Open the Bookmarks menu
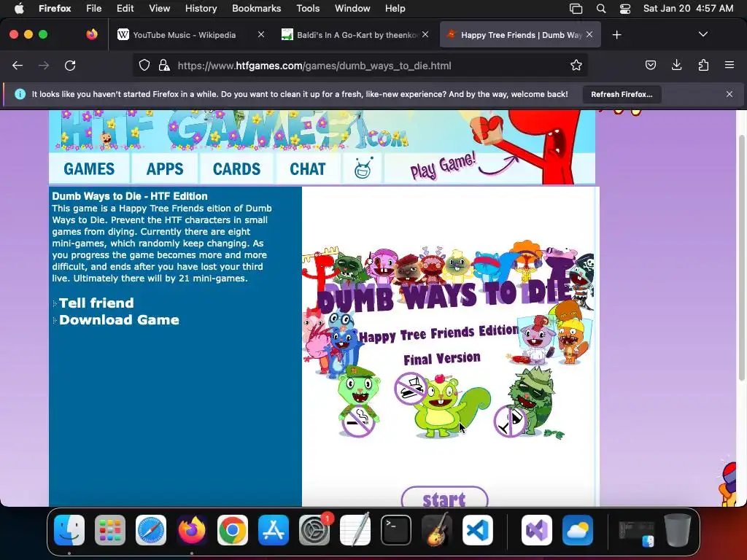This screenshot has height=560, width=747. [256, 9]
